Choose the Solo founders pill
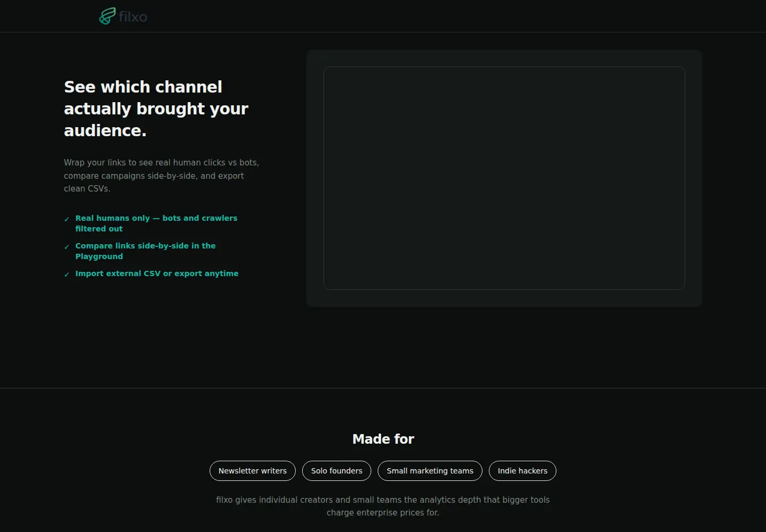Viewport: 766px width, 532px height. tap(337, 471)
